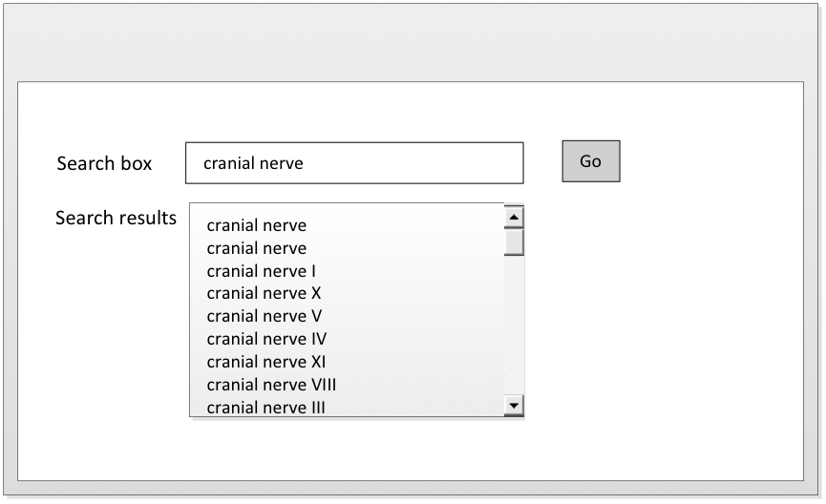Pick the "cranial nerve VIII" result
This screenshot has width=826, height=504.
pyautogui.click(x=271, y=385)
